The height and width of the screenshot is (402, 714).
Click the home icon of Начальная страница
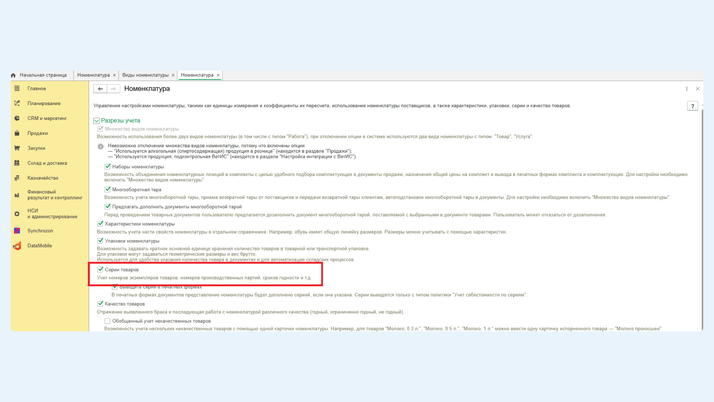pyautogui.click(x=13, y=75)
